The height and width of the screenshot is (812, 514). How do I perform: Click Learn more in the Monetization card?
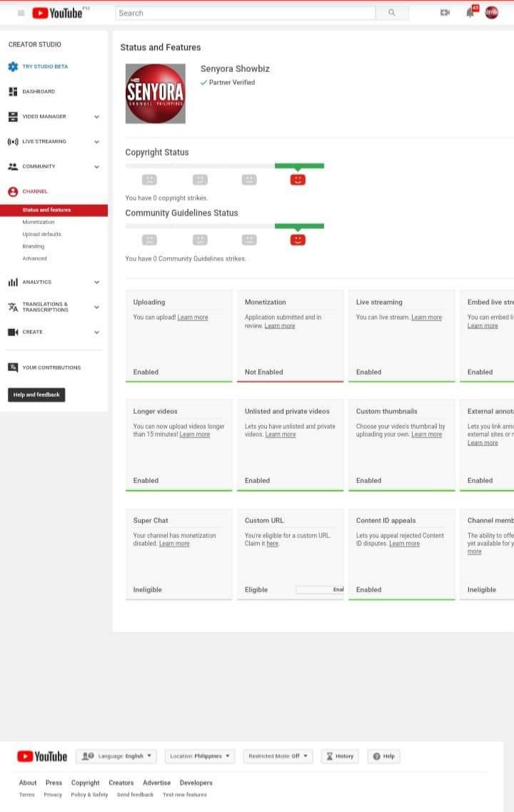click(280, 326)
